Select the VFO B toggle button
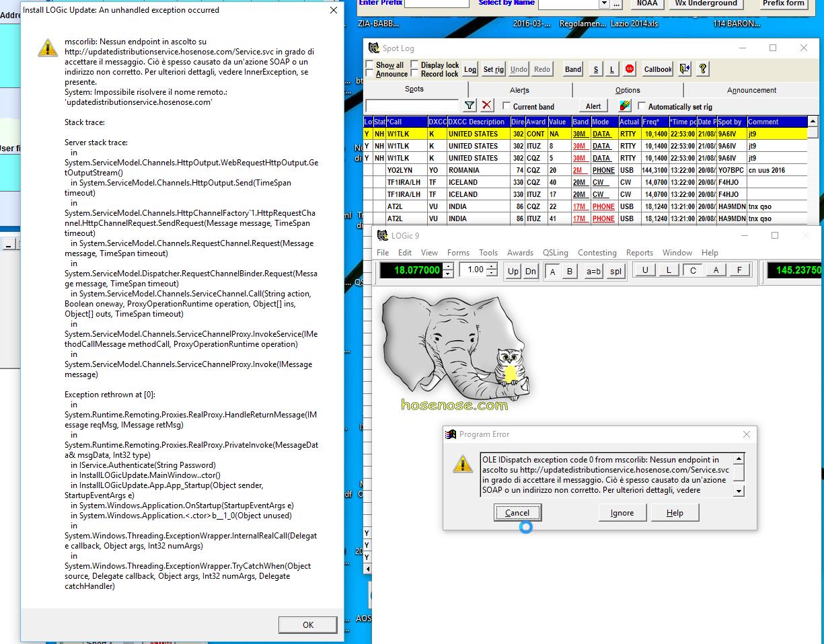This screenshot has height=644, width=824. [x=570, y=271]
